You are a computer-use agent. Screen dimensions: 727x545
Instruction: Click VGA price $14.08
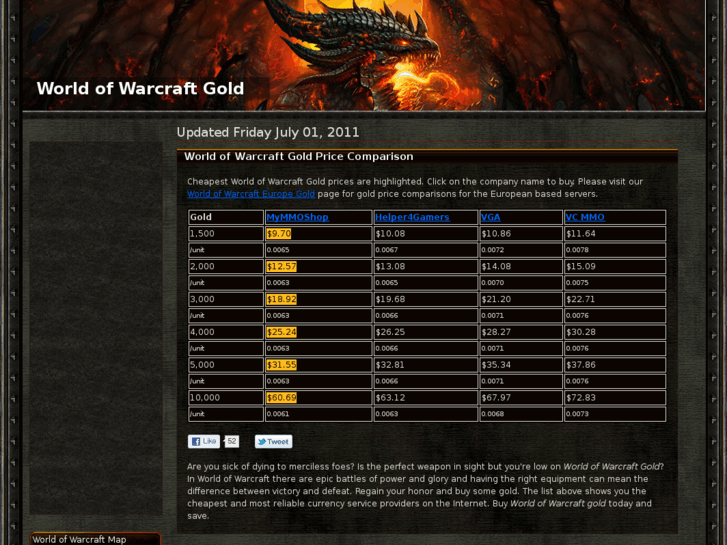pyautogui.click(x=496, y=266)
